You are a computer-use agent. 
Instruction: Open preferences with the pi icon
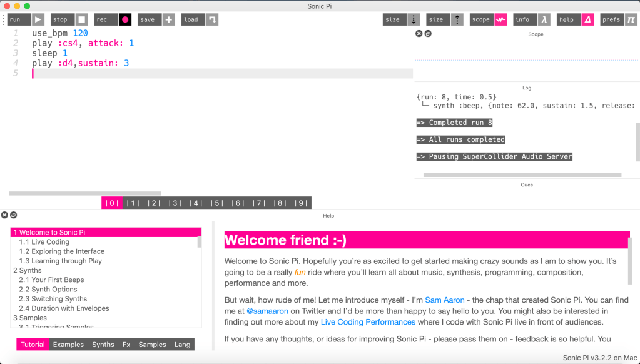pos(631,19)
